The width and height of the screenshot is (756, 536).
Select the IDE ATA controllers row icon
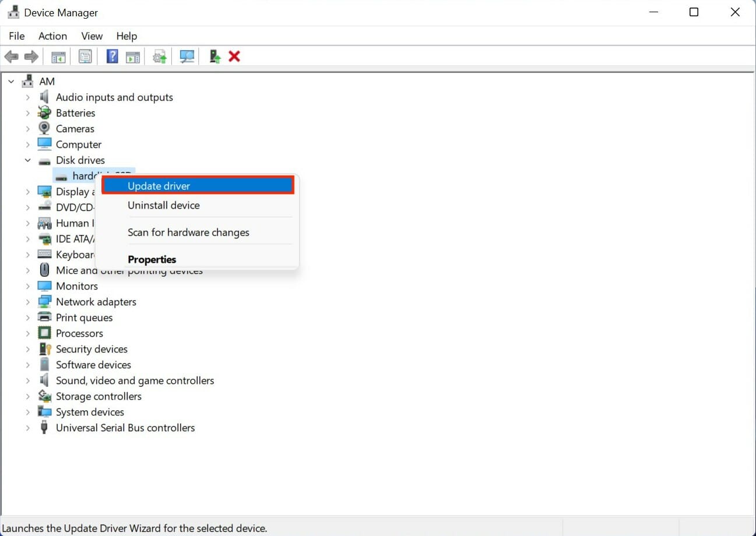(x=44, y=239)
